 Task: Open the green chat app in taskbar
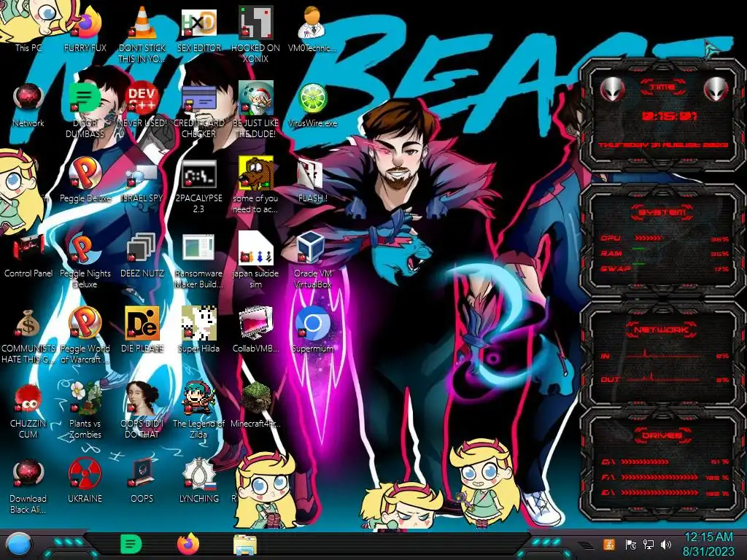[131, 544]
